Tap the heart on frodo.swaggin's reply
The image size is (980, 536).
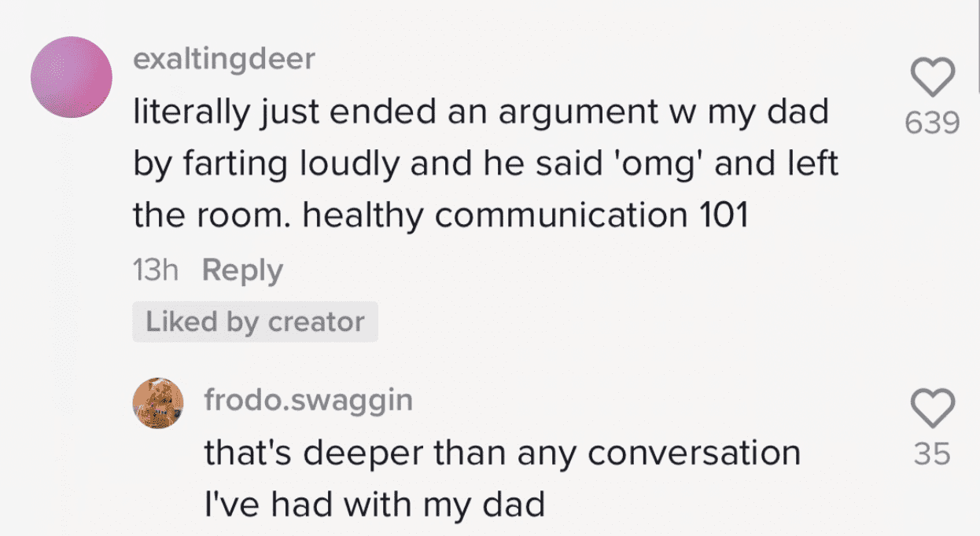click(932, 409)
